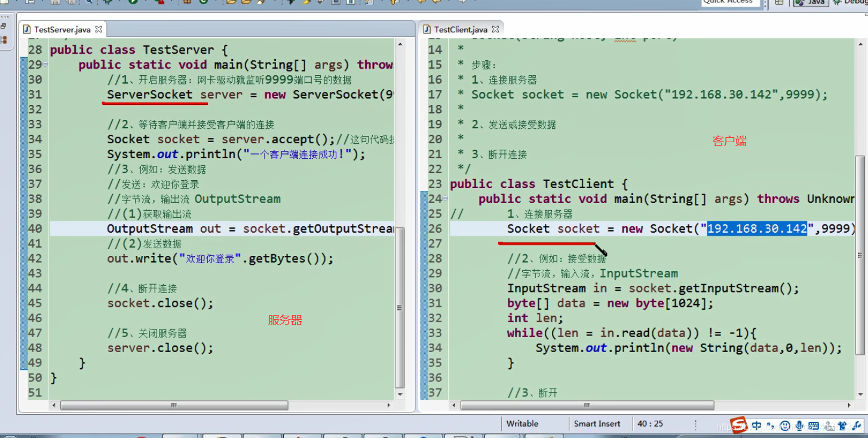Click the left arrow of TestClient horizontal scrollbar

pos(454,405)
